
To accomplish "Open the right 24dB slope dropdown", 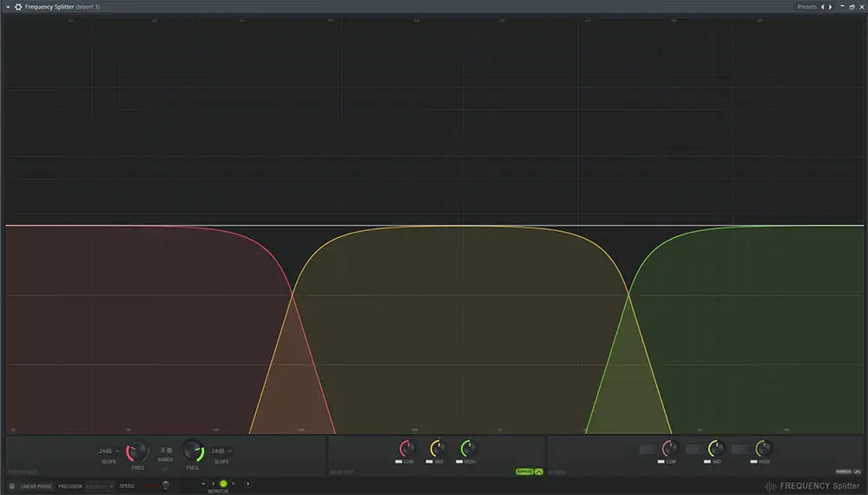I will [222, 452].
